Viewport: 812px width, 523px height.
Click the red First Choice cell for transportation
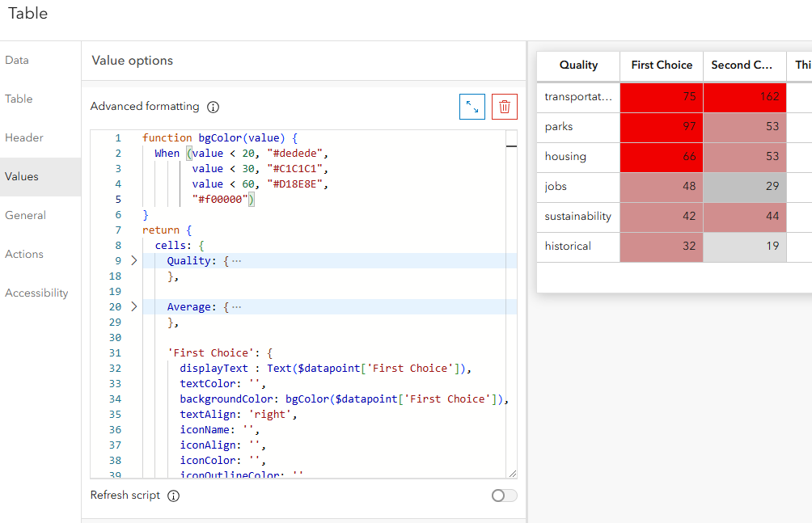661,97
